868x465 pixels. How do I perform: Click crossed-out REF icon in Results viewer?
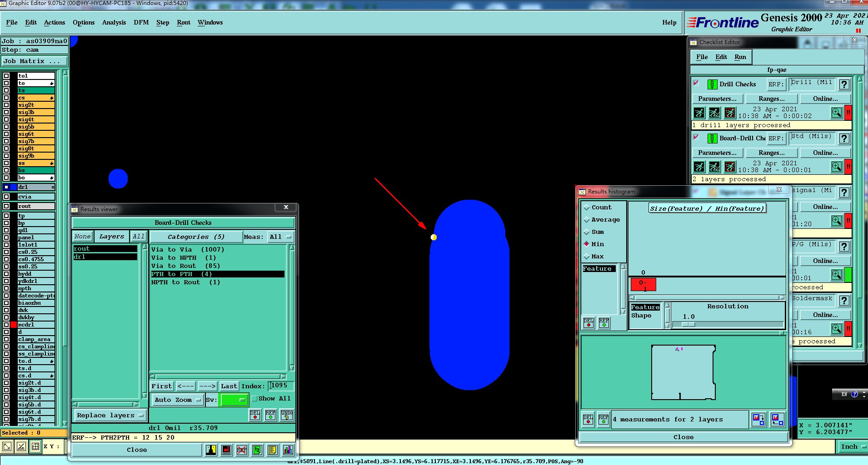[x=242, y=450]
